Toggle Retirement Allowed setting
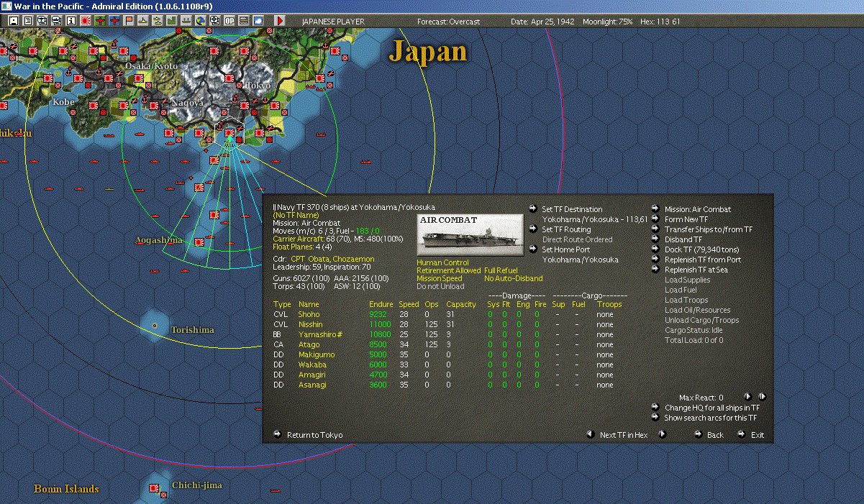Viewport: 864px width, 504px height. click(x=448, y=270)
